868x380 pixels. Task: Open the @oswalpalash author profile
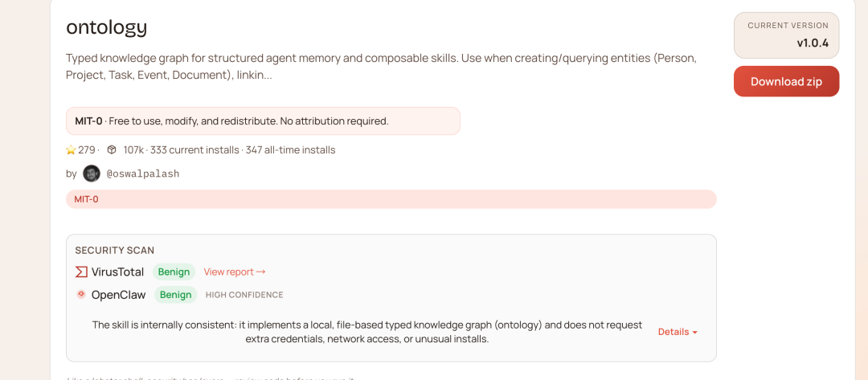pyautogui.click(x=143, y=174)
